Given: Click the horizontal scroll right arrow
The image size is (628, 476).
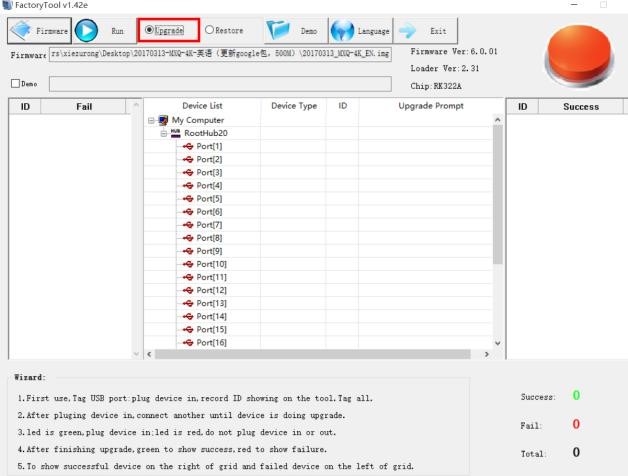Looking at the screenshot, I should [486, 354].
